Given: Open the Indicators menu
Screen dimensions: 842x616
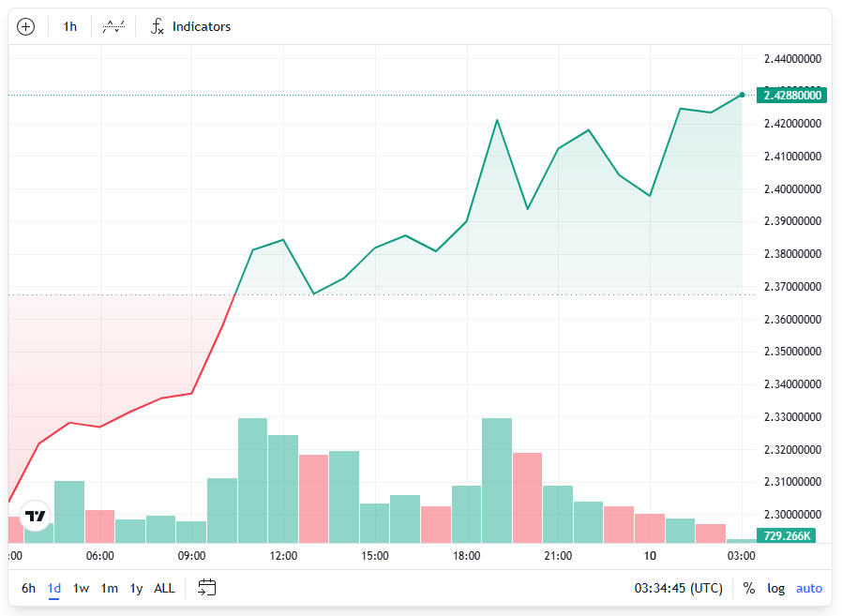Looking at the screenshot, I should tap(191, 26).
